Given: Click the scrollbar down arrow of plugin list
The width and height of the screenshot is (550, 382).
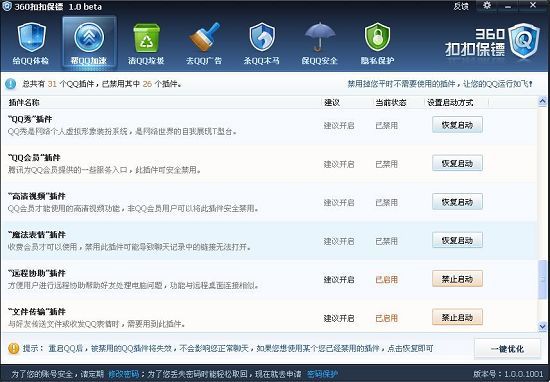Looking at the screenshot, I should tap(542, 327).
